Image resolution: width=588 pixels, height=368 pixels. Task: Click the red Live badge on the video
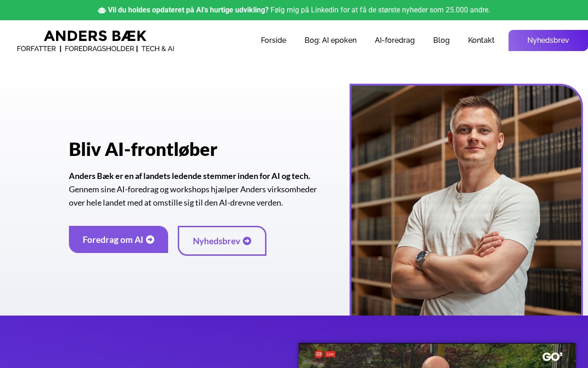[x=330, y=354]
